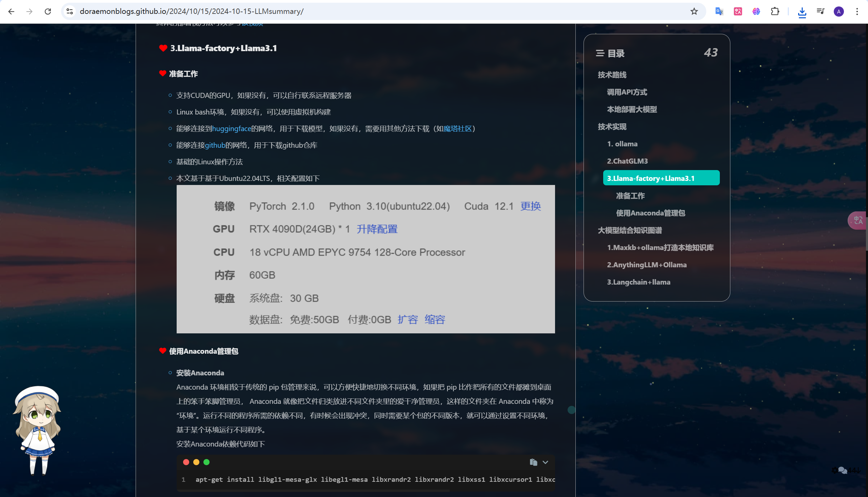
Task: Open the Extensions puzzle-piece menu
Action: click(775, 11)
